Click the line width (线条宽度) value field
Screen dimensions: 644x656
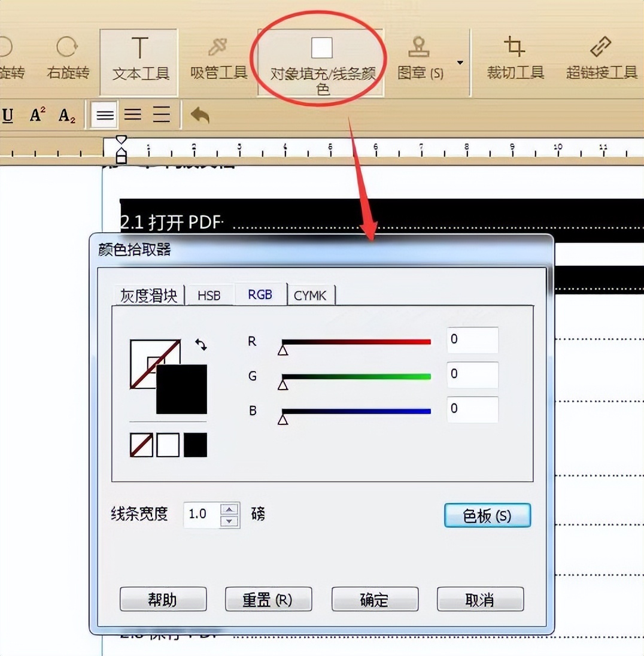[x=202, y=514]
